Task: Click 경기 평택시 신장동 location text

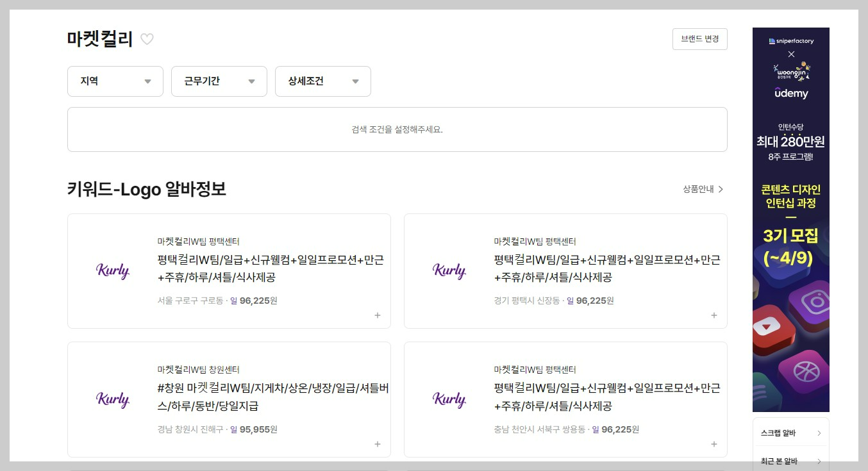Action: coord(527,301)
